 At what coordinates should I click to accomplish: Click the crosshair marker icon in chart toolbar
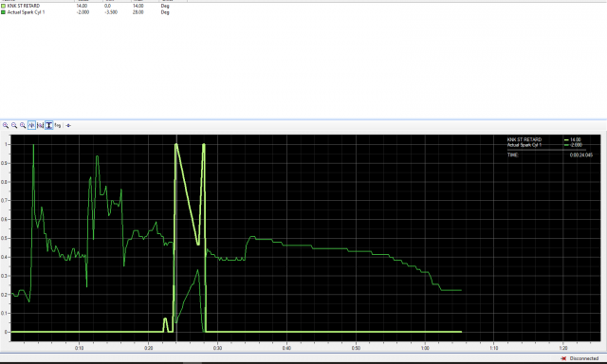[x=68, y=125]
